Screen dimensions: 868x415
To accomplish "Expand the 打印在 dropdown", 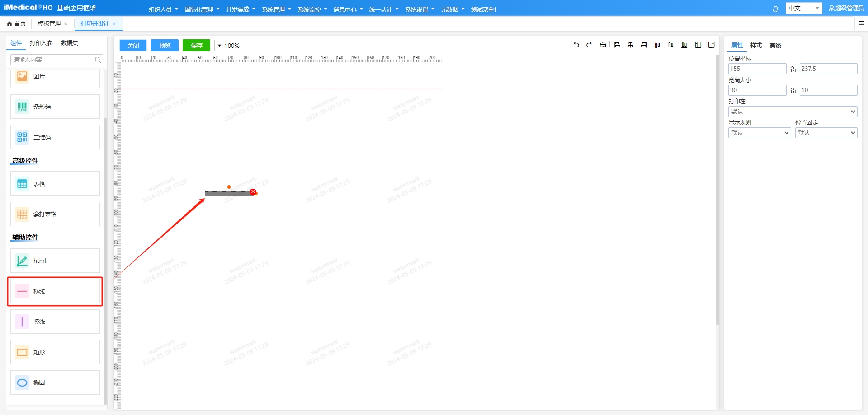I will click(793, 112).
